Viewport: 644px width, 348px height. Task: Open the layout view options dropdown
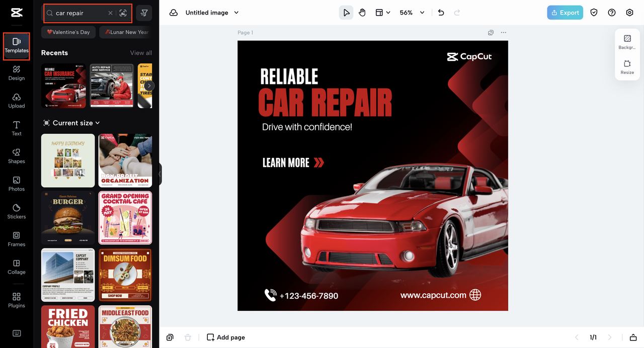click(x=383, y=13)
